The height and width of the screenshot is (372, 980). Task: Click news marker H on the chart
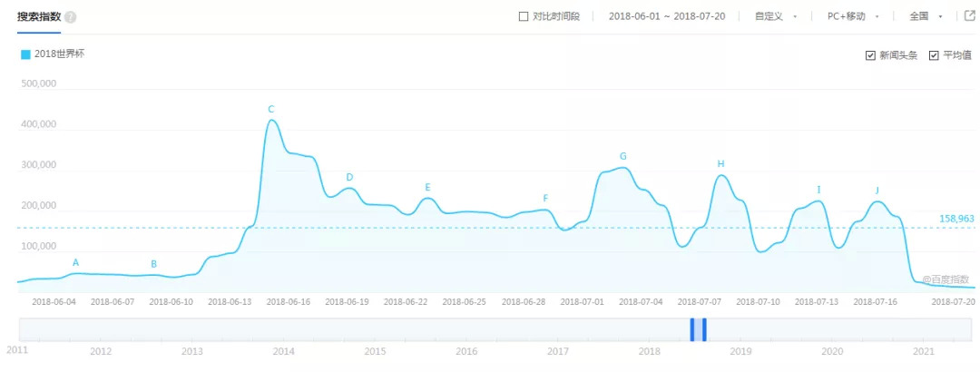click(x=721, y=164)
